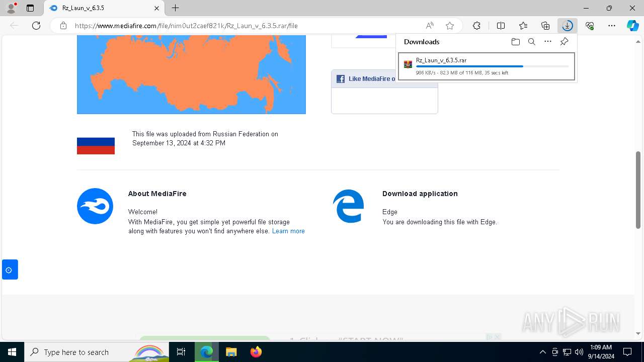Viewport: 644px width, 362px height.
Task: Toggle split screen view
Action: [x=501, y=26]
